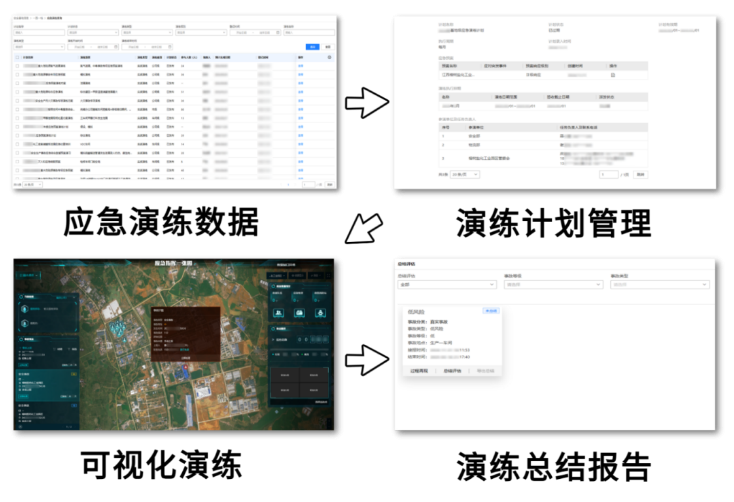Tick the first row checkbox in drill data table
The height and width of the screenshot is (502, 734).
(17, 66)
